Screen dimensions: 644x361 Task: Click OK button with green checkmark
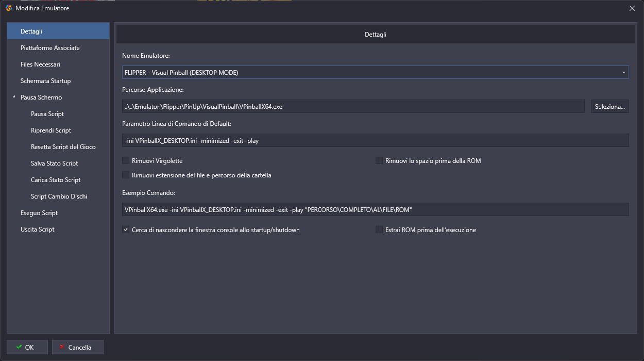click(27, 347)
